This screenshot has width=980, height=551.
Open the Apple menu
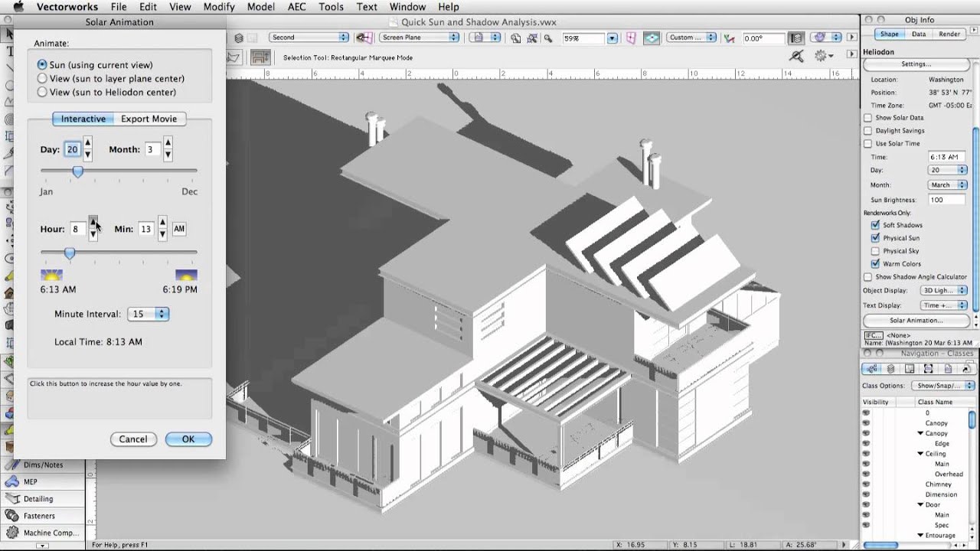tap(18, 7)
